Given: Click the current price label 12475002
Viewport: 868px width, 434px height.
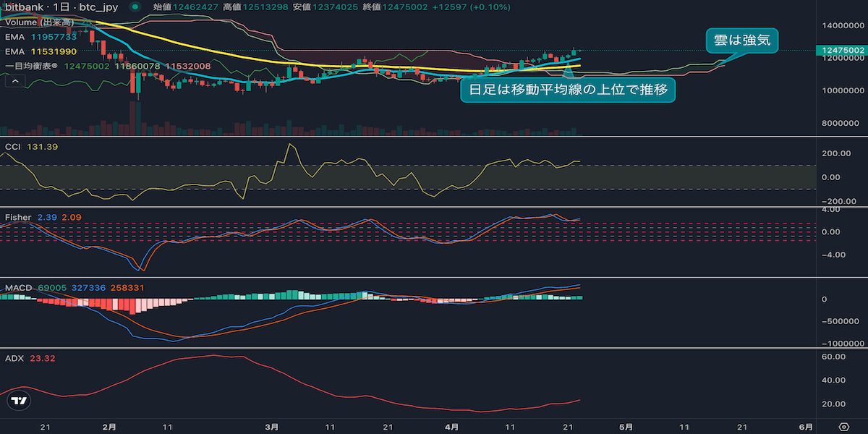Looking at the screenshot, I should (x=840, y=50).
